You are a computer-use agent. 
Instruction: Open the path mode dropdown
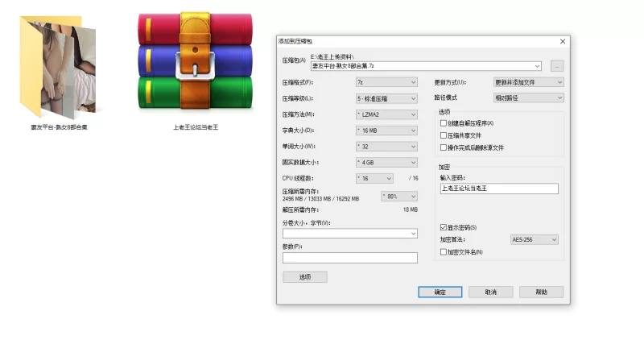click(x=528, y=97)
